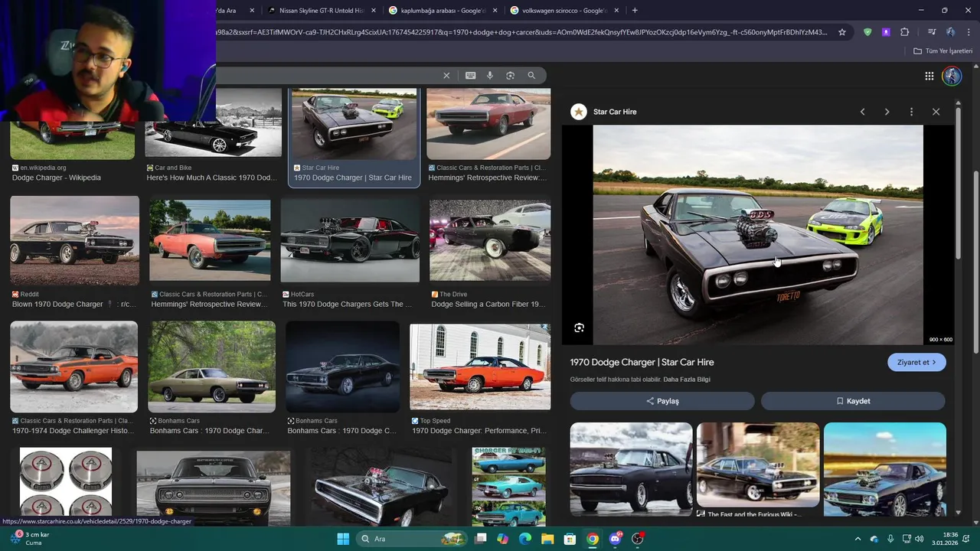
Task: Open the related Charger image with sunset sky
Action: 885,469
